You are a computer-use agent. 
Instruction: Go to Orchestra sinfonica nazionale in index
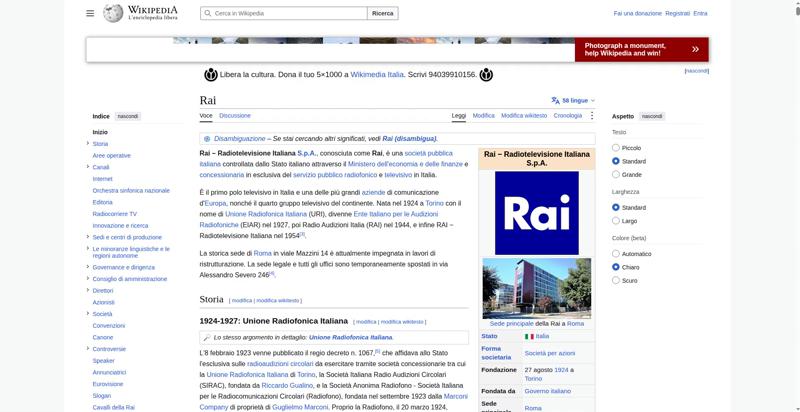click(x=131, y=191)
